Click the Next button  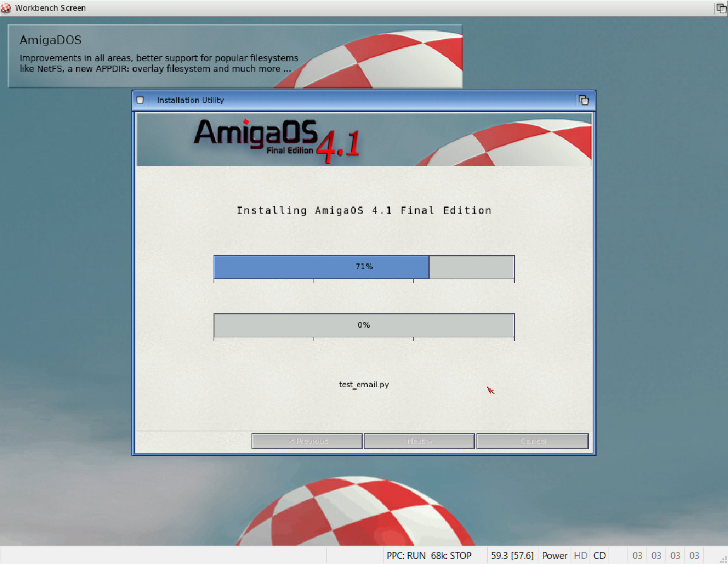pos(419,441)
